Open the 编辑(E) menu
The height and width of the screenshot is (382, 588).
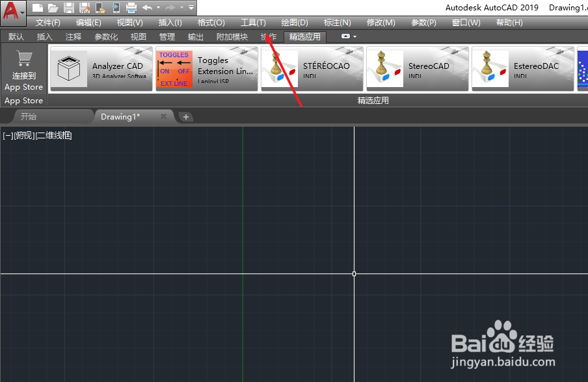click(88, 23)
